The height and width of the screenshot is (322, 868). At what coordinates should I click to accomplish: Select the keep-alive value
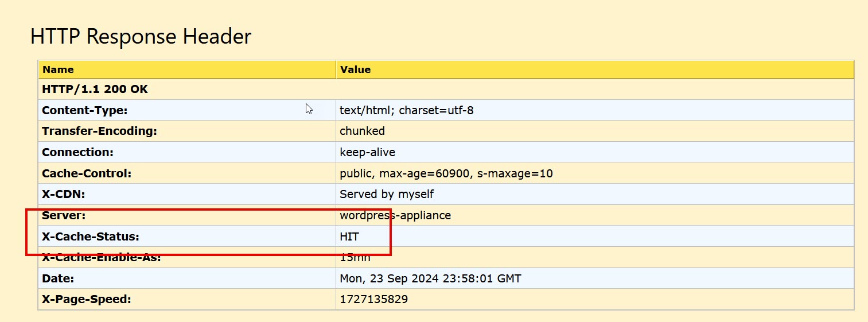point(367,152)
